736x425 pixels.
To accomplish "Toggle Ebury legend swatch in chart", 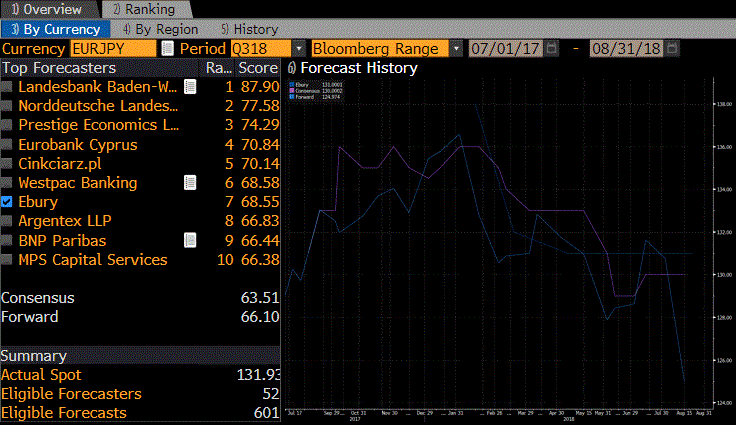I will (292, 85).
